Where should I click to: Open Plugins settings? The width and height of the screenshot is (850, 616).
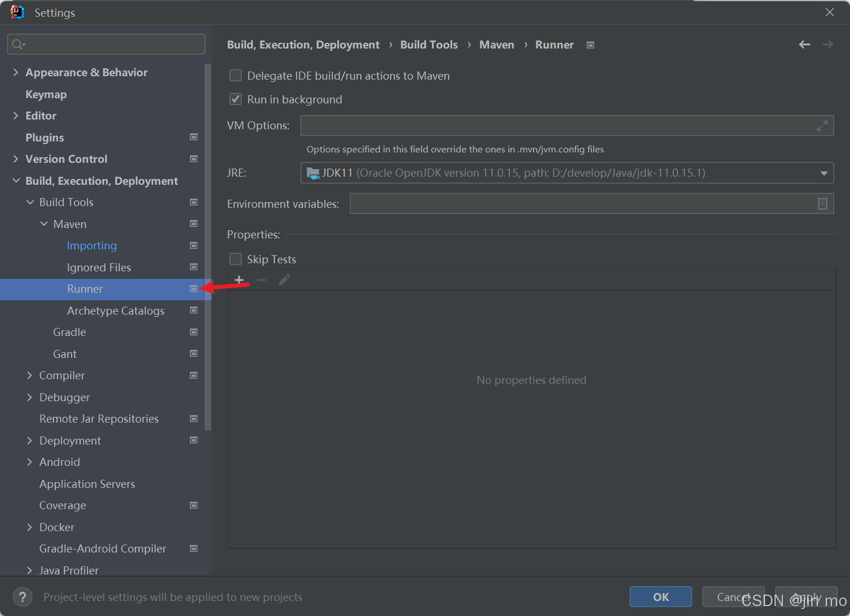(x=44, y=137)
